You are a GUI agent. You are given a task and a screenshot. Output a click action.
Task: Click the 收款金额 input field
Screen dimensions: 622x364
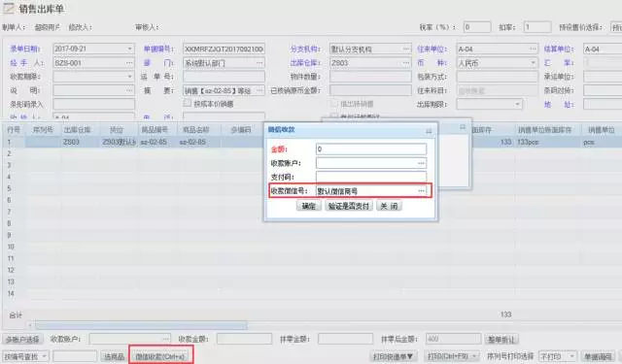244,339
